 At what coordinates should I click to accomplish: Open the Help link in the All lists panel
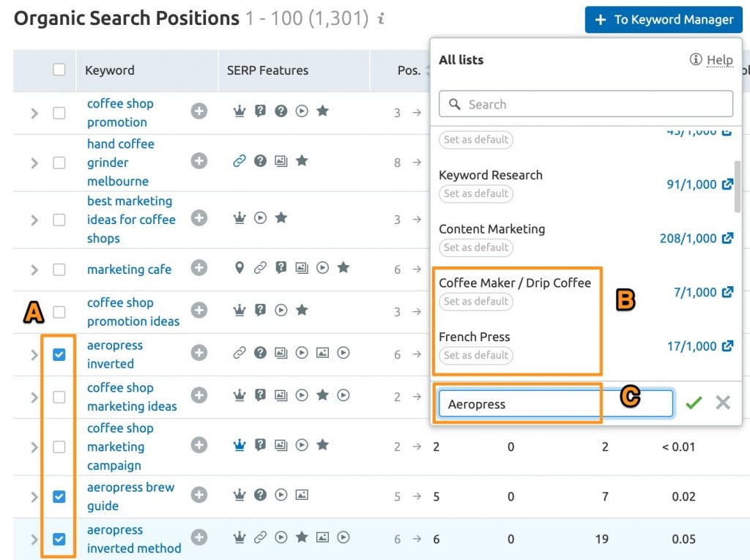[x=719, y=60]
